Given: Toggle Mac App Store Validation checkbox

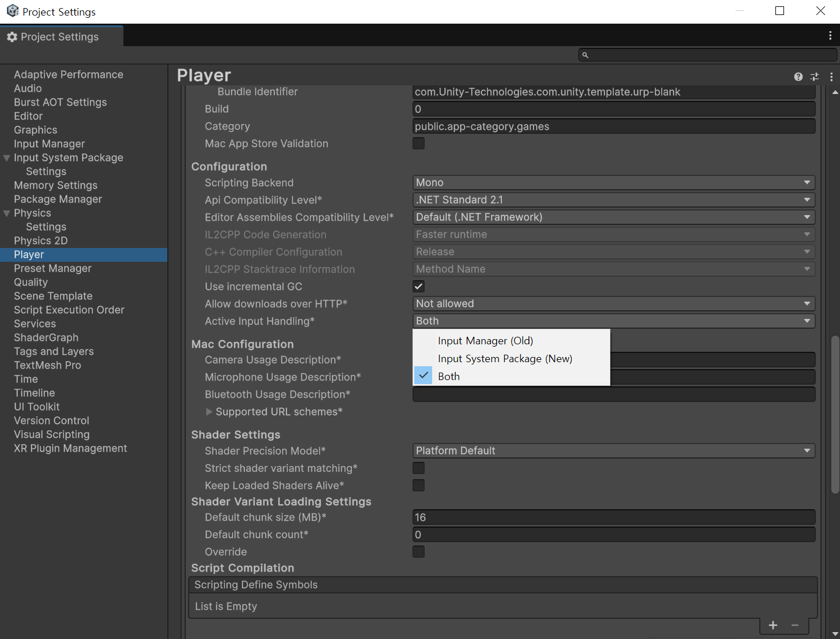Looking at the screenshot, I should pyautogui.click(x=419, y=143).
